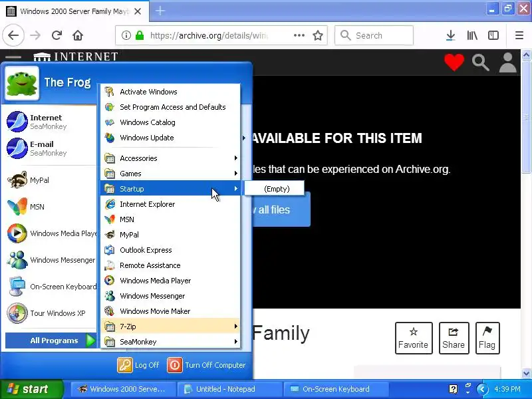Open the browser library icon
The height and width of the screenshot is (399, 532).
point(472,35)
